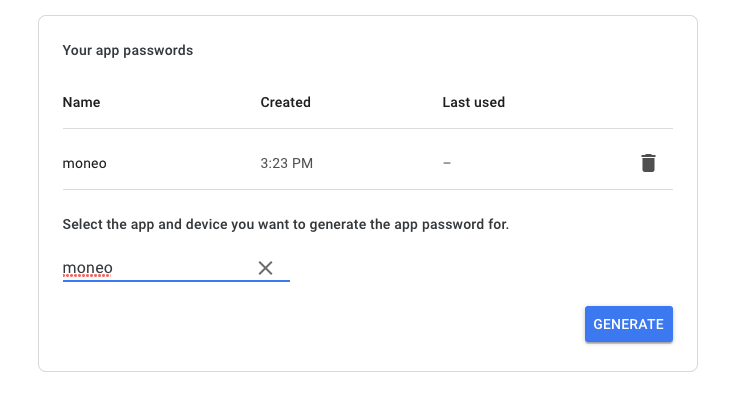Click the 3:23 PM created time
This screenshot has width=741, height=395.
coord(286,163)
